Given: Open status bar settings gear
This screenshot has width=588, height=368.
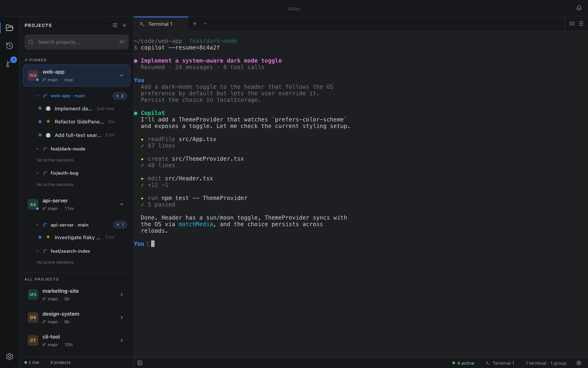Looking at the screenshot, I should pos(579,363).
